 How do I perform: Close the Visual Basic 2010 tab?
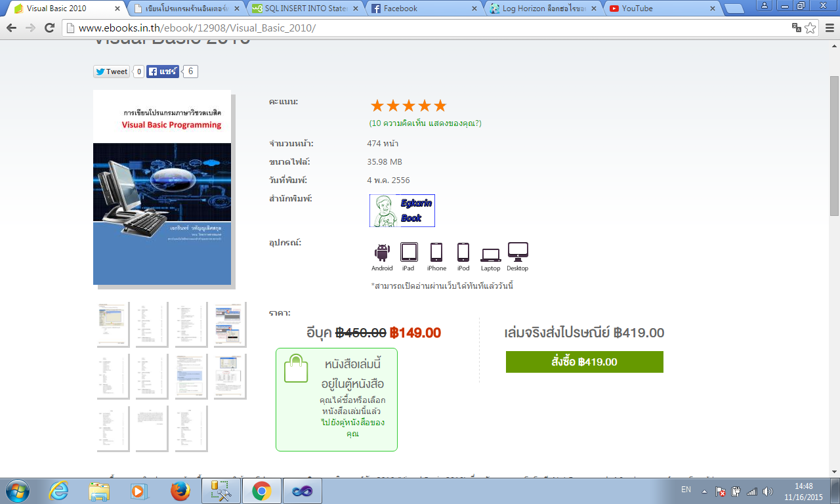(117, 9)
